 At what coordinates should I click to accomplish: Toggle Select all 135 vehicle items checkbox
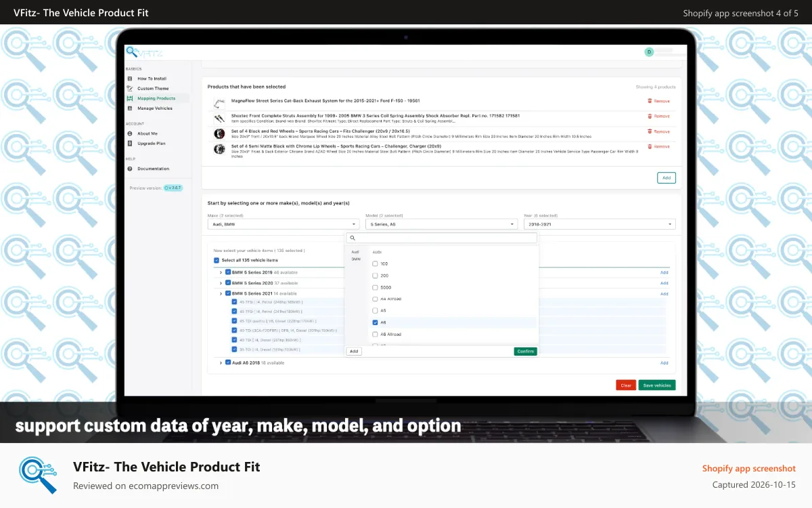coord(217,260)
